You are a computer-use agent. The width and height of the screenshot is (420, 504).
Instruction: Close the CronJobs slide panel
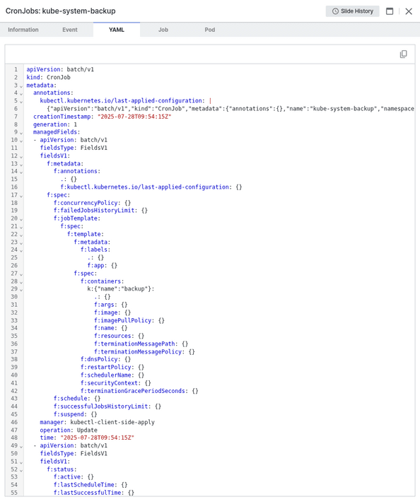point(409,11)
